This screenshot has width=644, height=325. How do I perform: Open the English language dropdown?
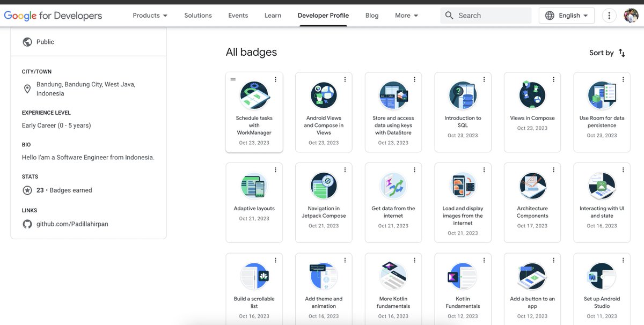567,16
